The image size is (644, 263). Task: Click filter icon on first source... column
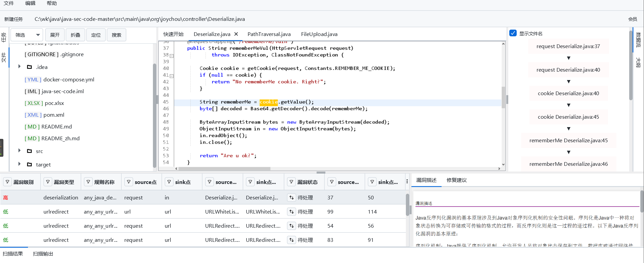tap(210, 182)
